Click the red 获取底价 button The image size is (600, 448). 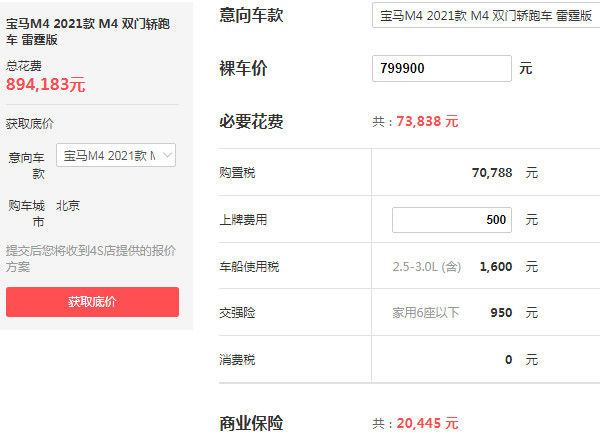(x=92, y=302)
